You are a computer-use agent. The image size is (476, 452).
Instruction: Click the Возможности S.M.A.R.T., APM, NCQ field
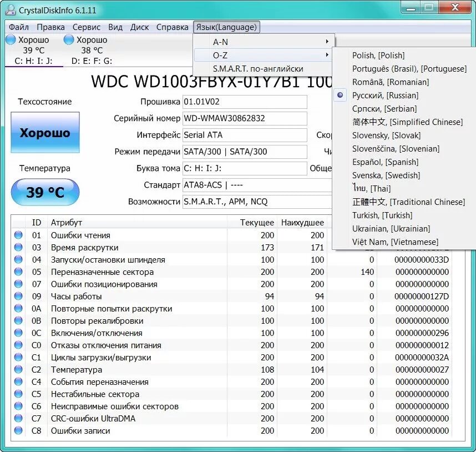[257, 202]
